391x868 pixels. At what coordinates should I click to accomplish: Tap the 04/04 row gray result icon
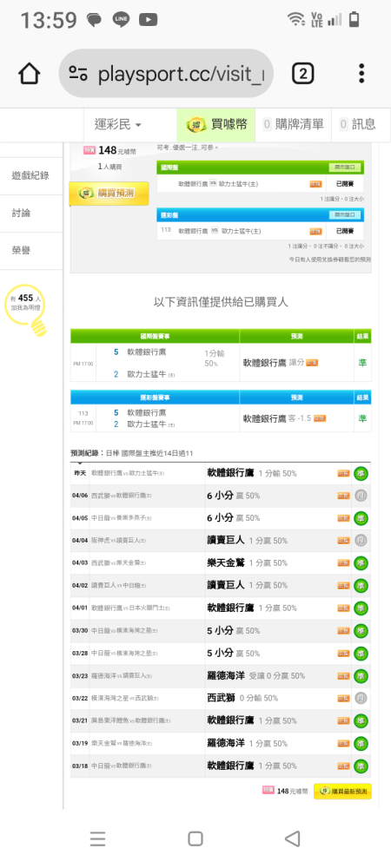pyautogui.click(x=361, y=540)
